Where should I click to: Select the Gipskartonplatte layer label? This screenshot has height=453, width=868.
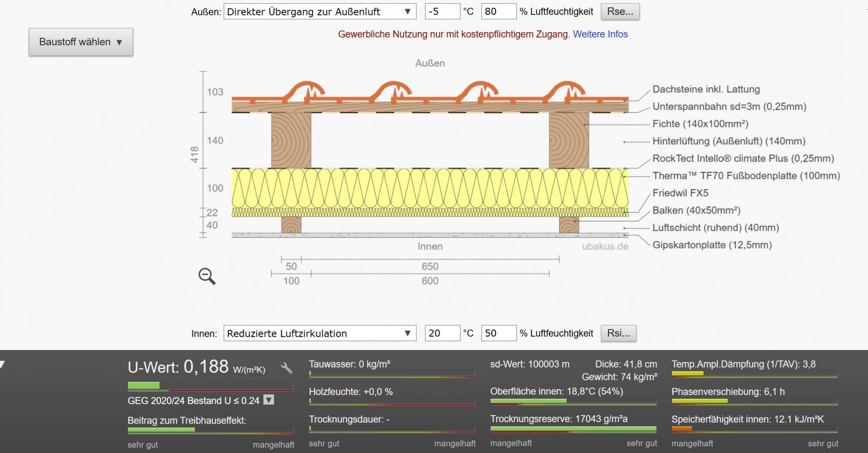click(x=712, y=245)
